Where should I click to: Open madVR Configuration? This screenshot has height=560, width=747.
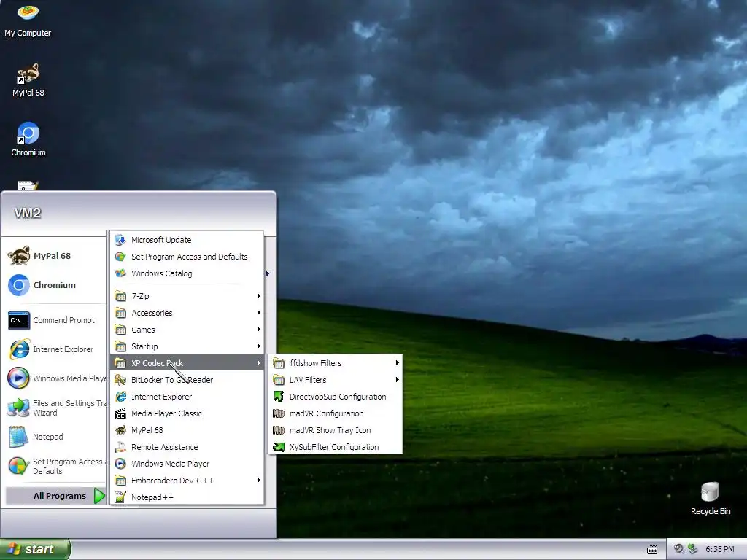336,413
